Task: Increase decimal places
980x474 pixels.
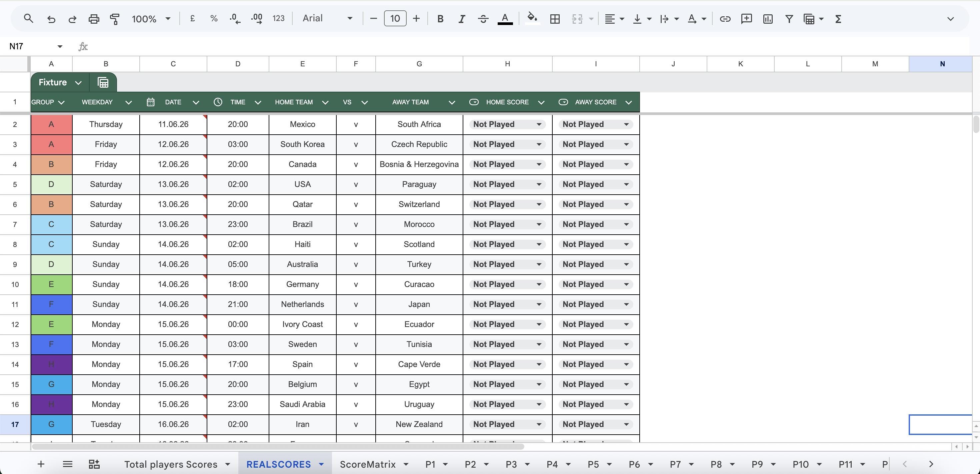Action: [257, 19]
